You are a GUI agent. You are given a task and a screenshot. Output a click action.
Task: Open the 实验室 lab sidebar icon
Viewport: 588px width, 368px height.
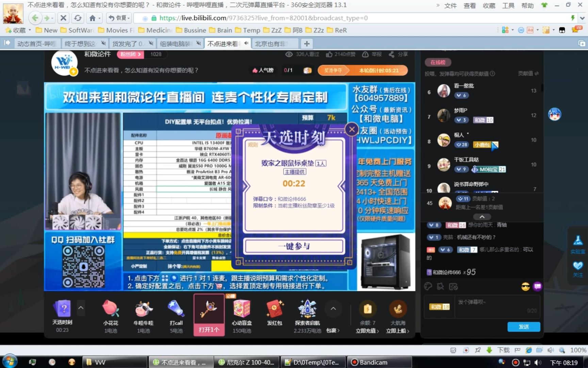point(578,244)
